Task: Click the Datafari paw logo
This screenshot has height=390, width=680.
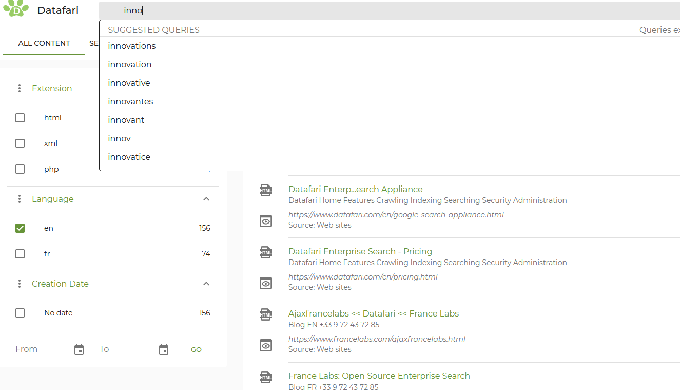Action: tap(16, 8)
